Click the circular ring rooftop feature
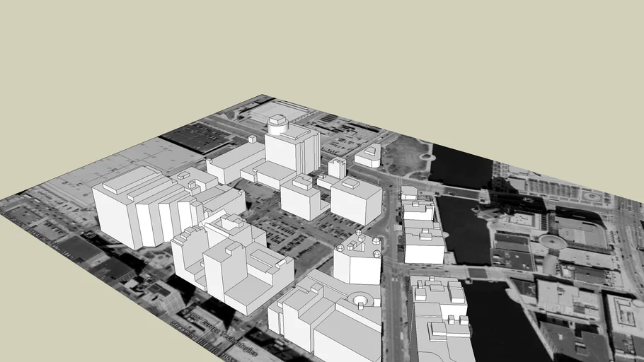 click(x=361, y=300)
